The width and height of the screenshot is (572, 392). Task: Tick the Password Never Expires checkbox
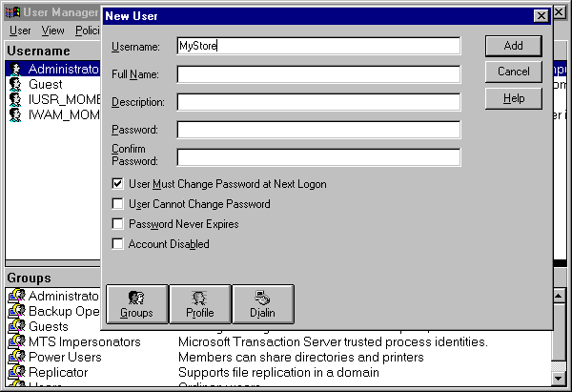click(x=118, y=224)
